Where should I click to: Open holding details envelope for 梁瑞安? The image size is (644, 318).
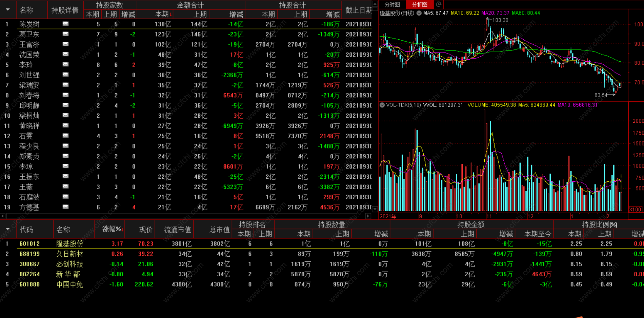point(65,85)
